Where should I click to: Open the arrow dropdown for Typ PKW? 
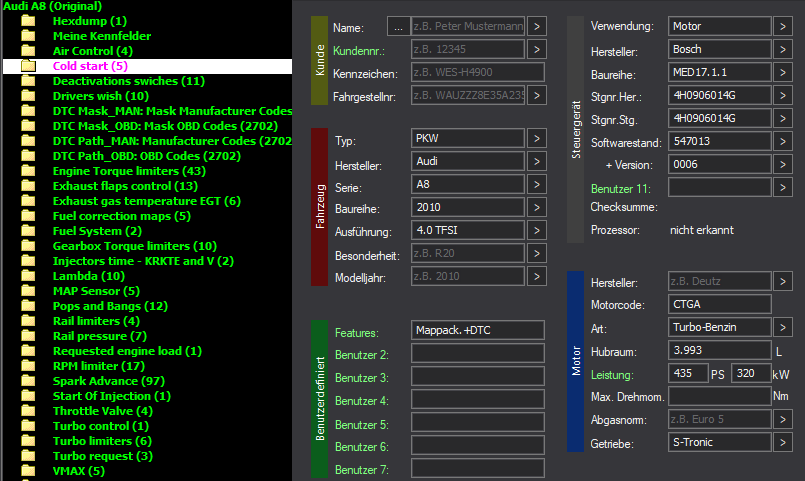536,138
